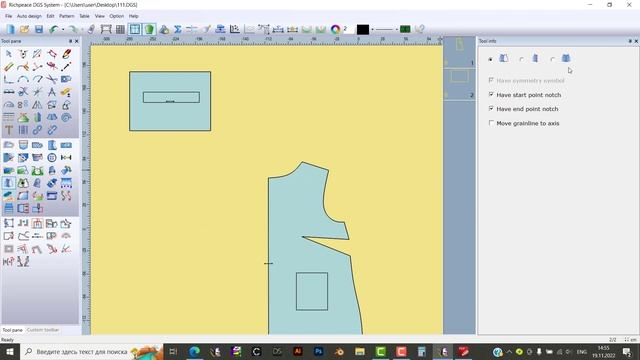
Task: Click the highlighted symmetric piece tool icon
Action: click(9, 183)
